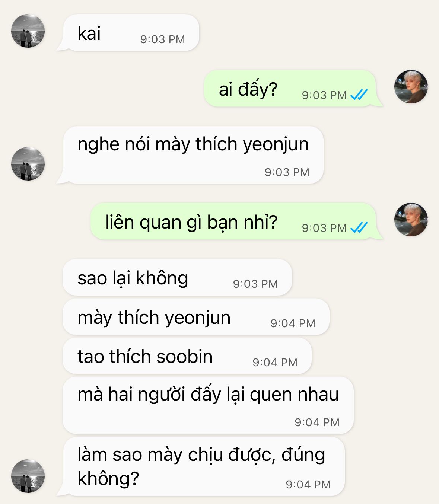Open profile picture next to 'liên quan gì bạn nhỉ?'
Image resolution: width=439 pixels, height=504 pixels.
tap(411, 220)
